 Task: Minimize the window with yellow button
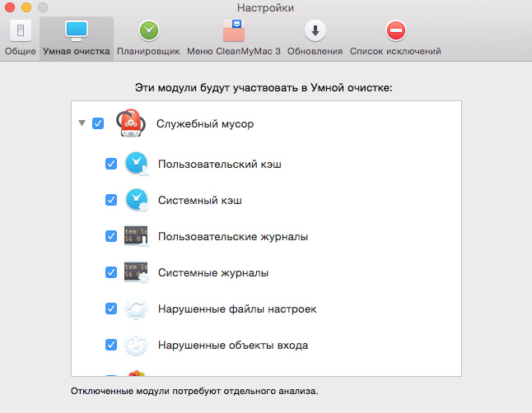click(x=26, y=7)
